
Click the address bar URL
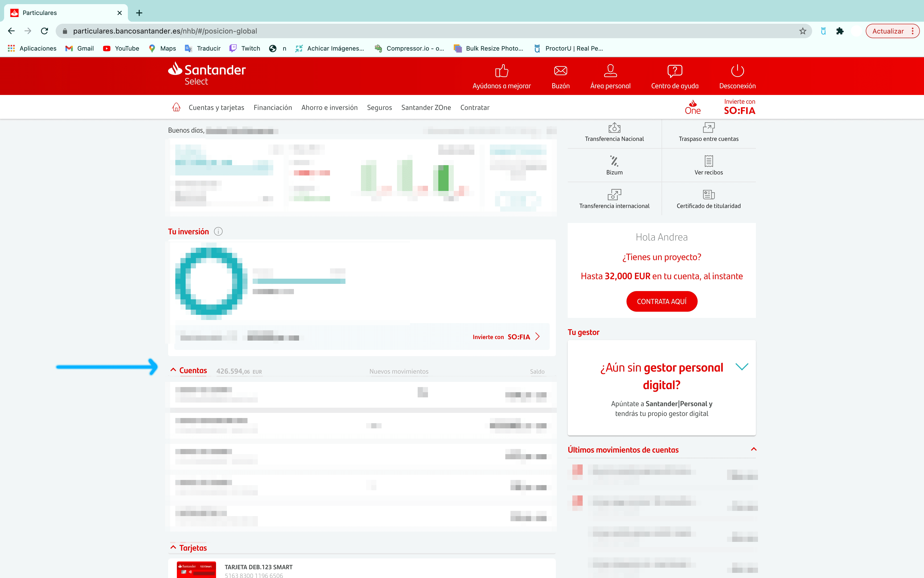coord(165,31)
